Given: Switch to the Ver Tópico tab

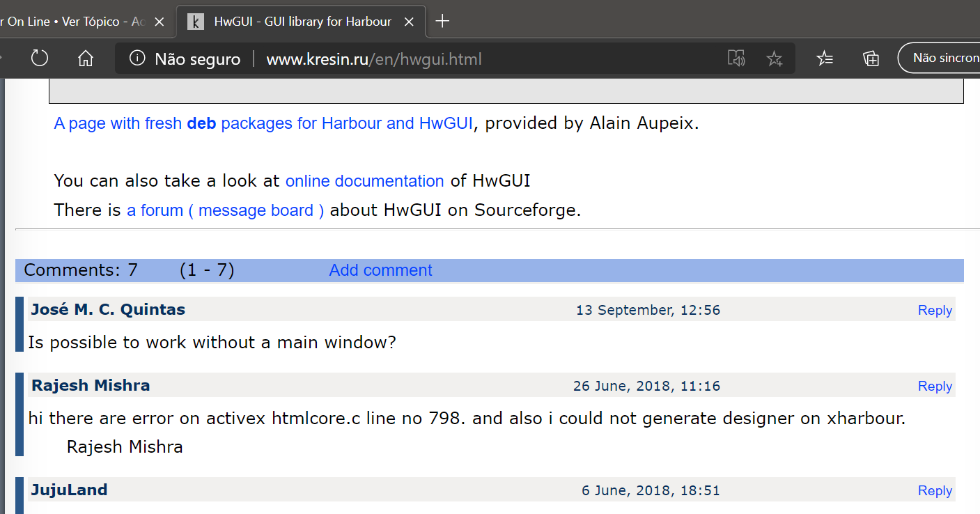Looking at the screenshot, I should (70, 22).
